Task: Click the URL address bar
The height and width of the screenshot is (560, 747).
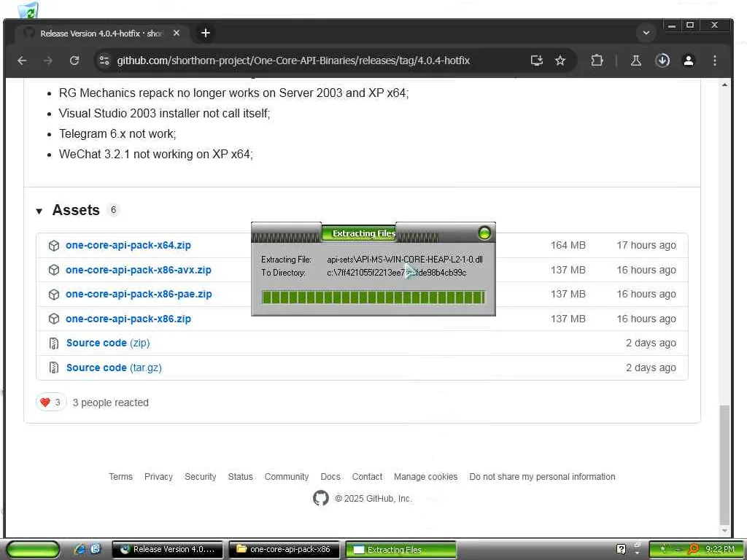Action: pyautogui.click(x=293, y=61)
